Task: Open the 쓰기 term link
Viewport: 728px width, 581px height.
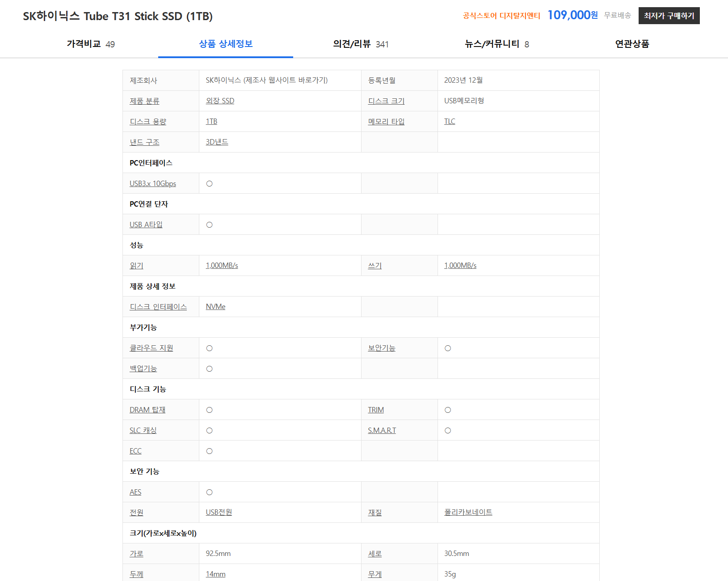Action: (375, 266)
